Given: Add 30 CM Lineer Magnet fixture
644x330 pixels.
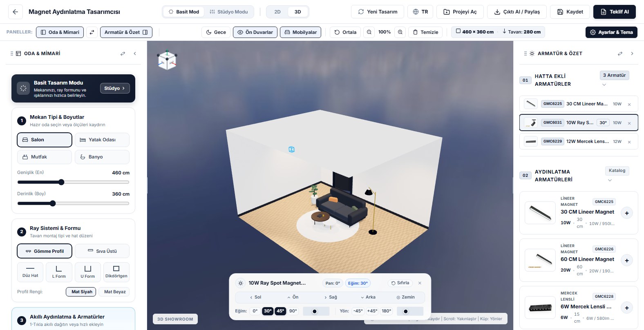Looking at the screenshot, I should [x=627, y=213].
